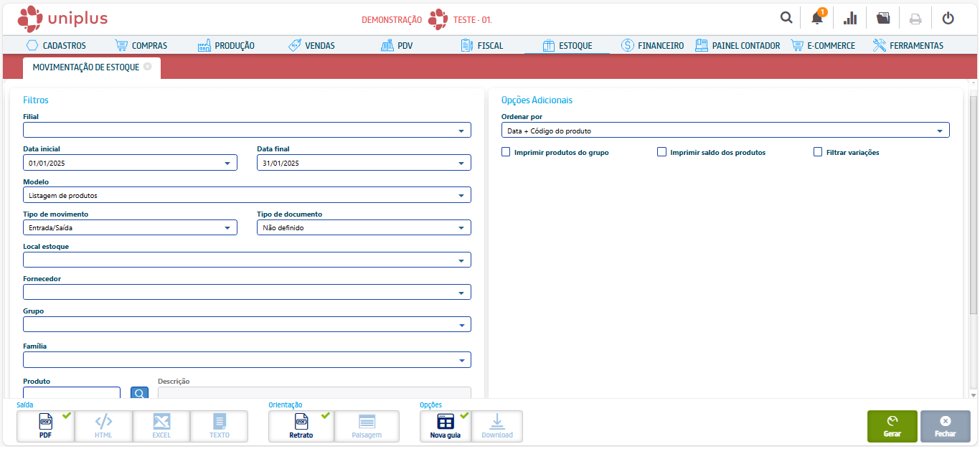Open the notifications bell icon
This screenshot has width=980, height=449.
click(817, 18)
